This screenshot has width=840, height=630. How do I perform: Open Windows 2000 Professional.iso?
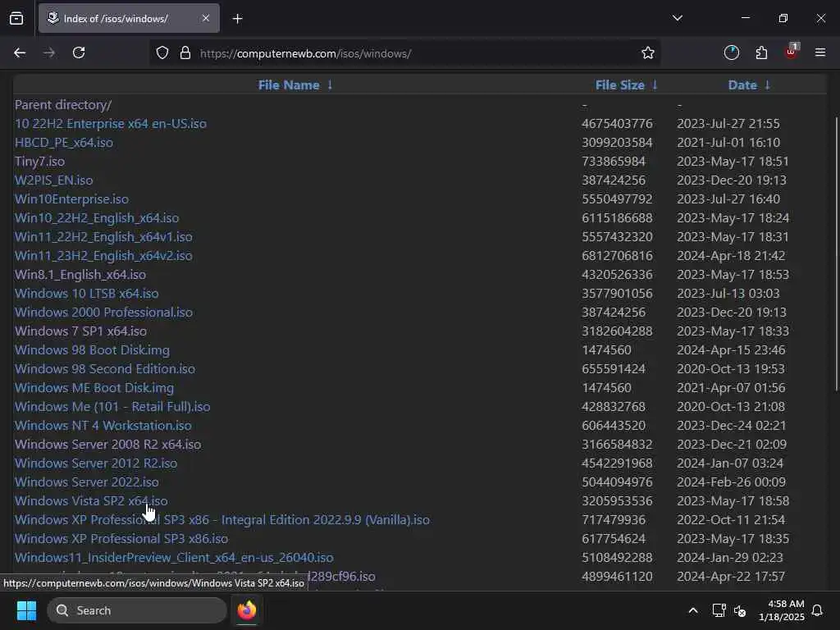(x=103, y=312)
